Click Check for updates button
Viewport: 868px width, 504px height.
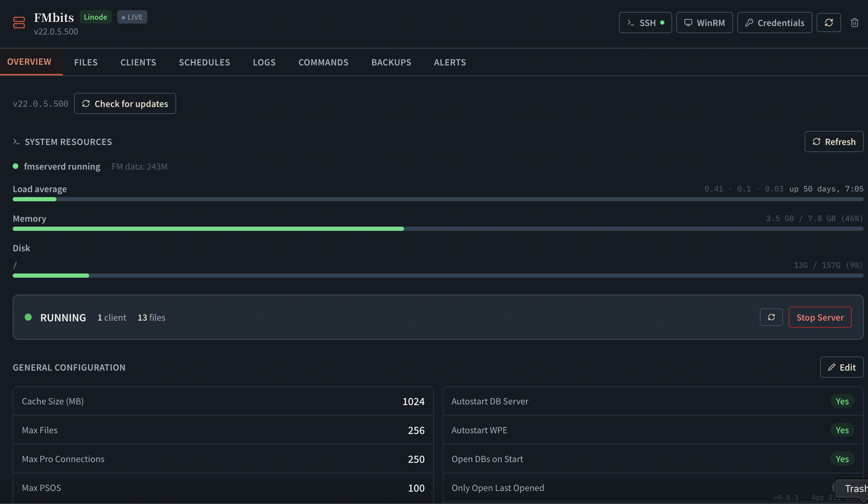pyautogui.click(x=125, y=104)
